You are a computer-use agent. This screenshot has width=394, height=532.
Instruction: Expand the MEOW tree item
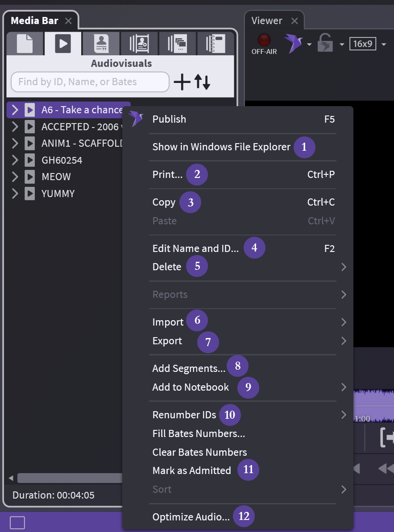coord(15,177)
